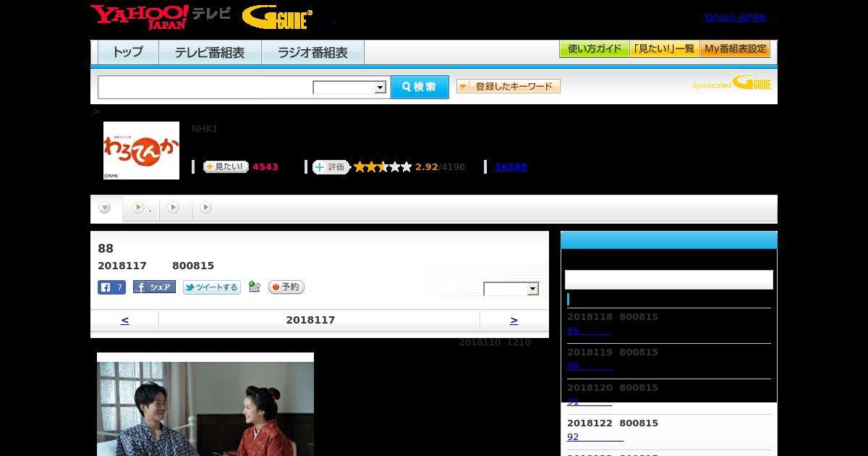Click the star rating display
This screenshot has height=456, width=868.
point(383,166)
